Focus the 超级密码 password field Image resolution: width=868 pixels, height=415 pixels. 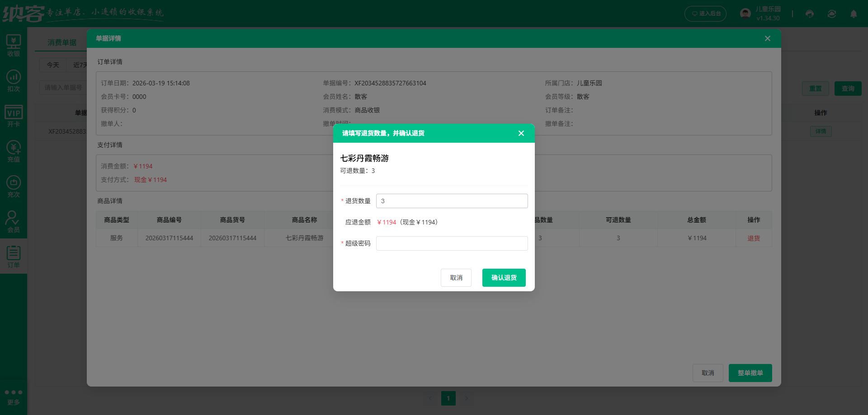tap(452, 243)
